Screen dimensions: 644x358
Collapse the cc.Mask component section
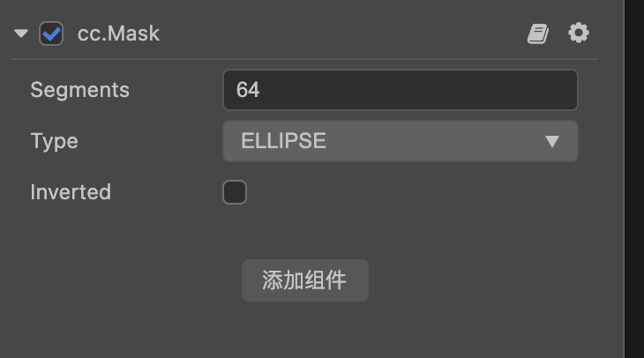[21, 34]
